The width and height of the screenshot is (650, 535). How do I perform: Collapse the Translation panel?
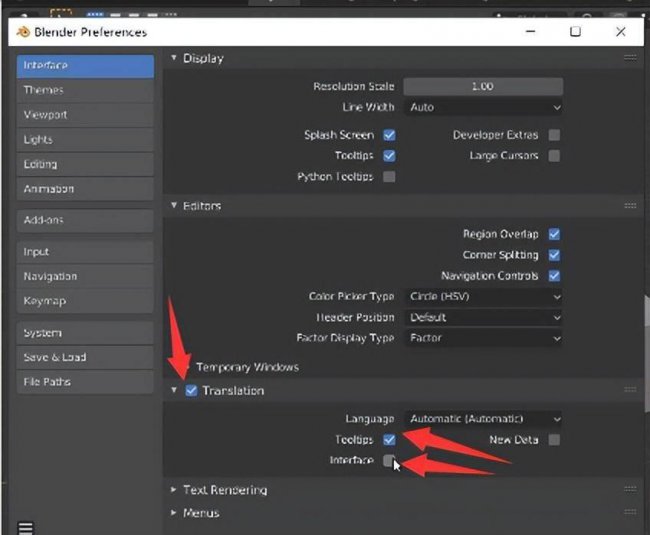pyautogui.click(x=174, y=390)
